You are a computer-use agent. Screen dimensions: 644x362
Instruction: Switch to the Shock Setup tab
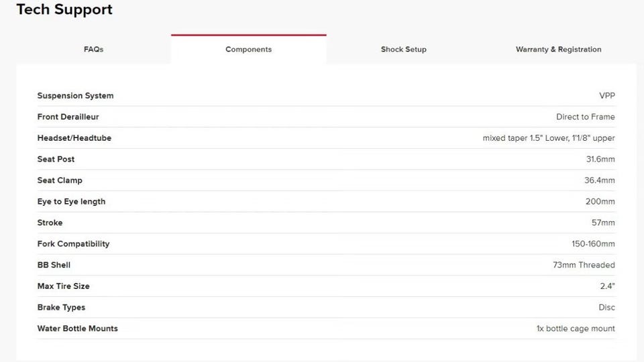coord(403,49)
